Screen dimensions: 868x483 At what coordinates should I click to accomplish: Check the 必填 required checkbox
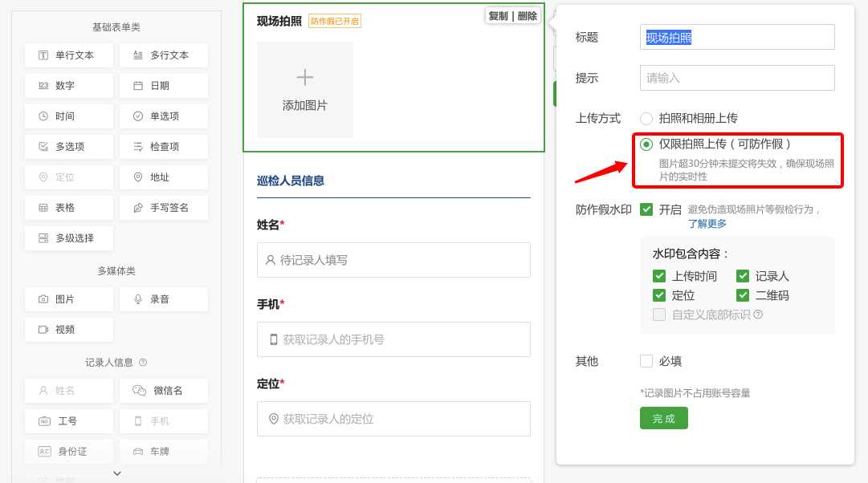pyautogui.click(x=646, y=361)
